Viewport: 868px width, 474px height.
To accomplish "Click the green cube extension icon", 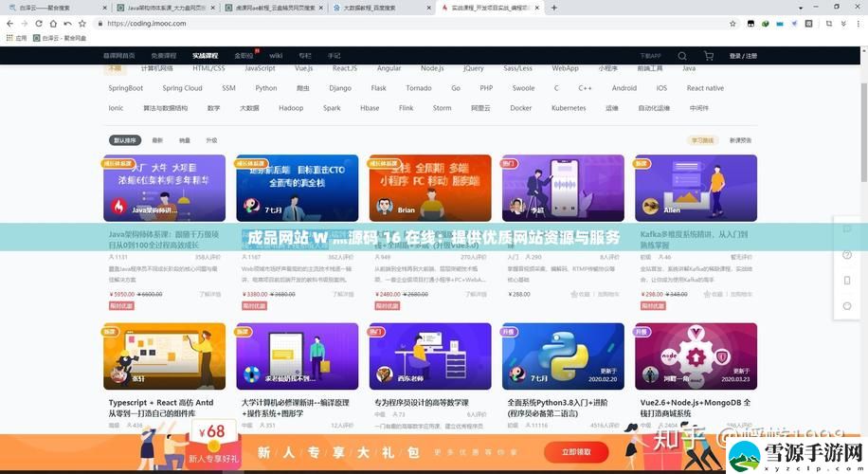I will [765, 24].
